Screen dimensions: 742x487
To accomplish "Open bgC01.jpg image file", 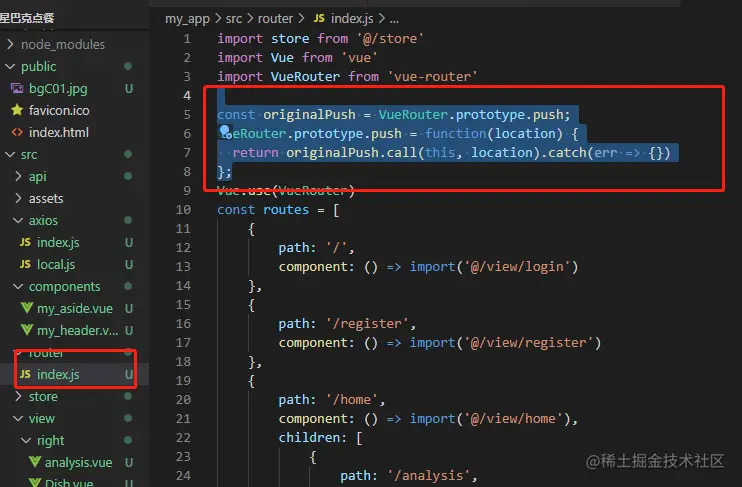I will pyautogui.click(x=58, y=89).
